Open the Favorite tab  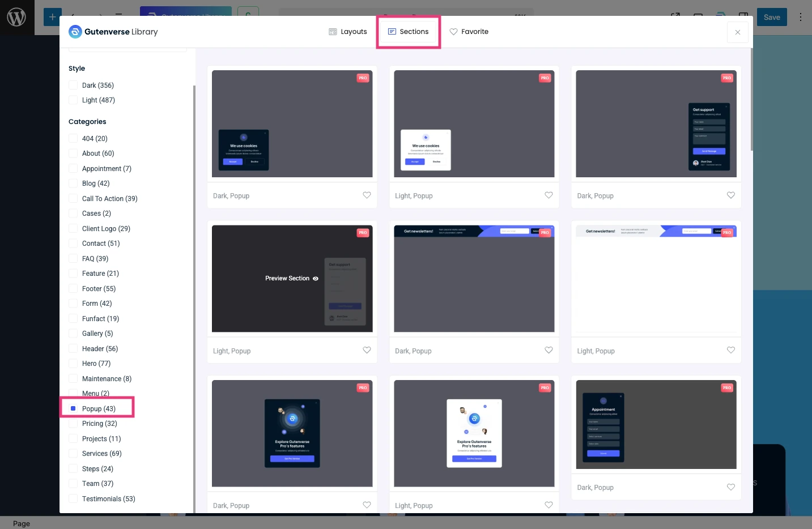point(469,32)
